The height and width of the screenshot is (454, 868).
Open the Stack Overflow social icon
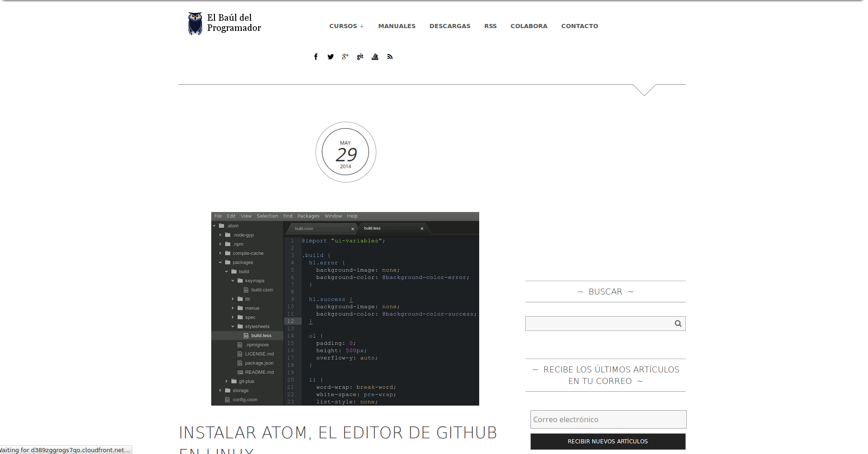coord(375,57)
